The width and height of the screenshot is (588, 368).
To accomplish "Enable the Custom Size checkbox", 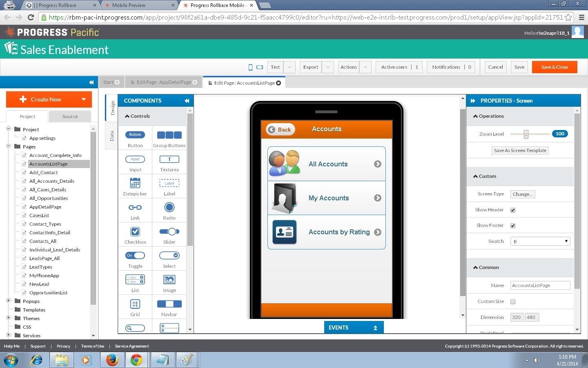I will pyautogui.click(x=513, y=302).
